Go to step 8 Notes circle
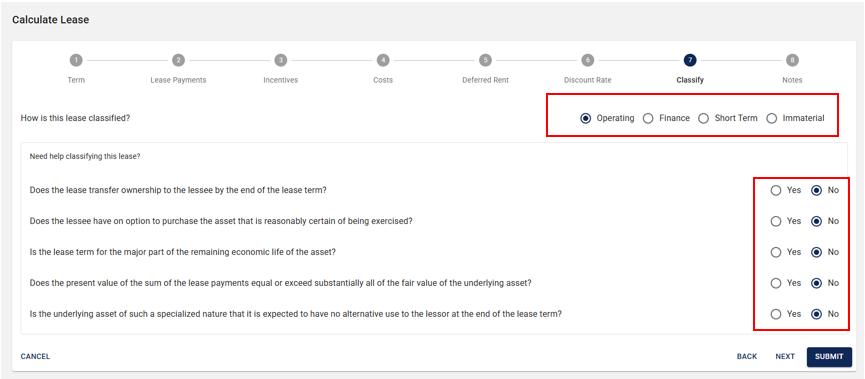Image resolution: width=865 pixels, height=379 pixels. 792,60
